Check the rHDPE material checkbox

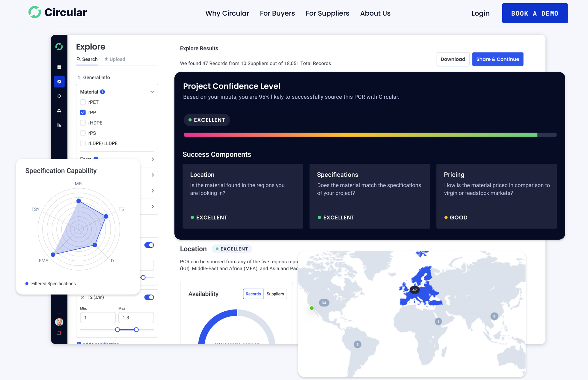tap(83, 123)
